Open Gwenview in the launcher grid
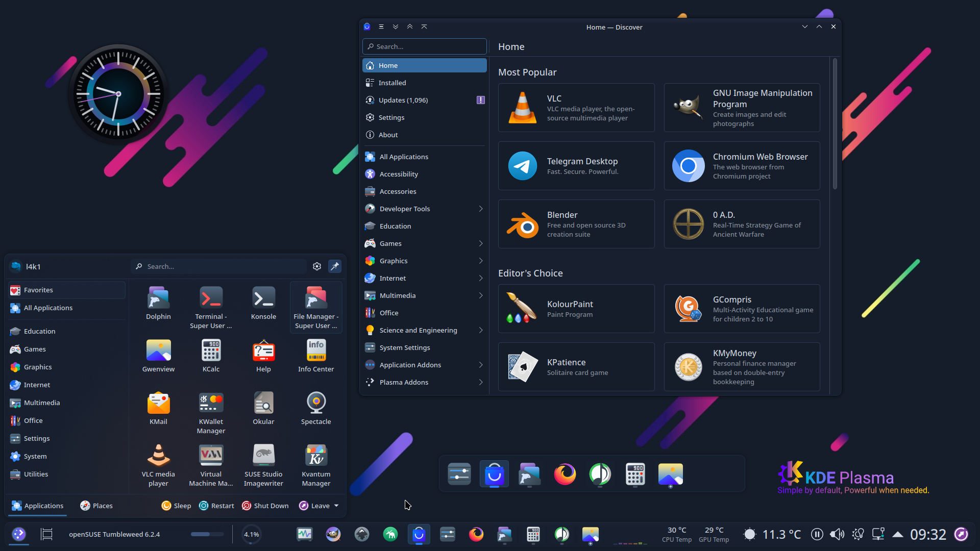Image resolution: width=980 pixels, height=551 pixels. 158,356
